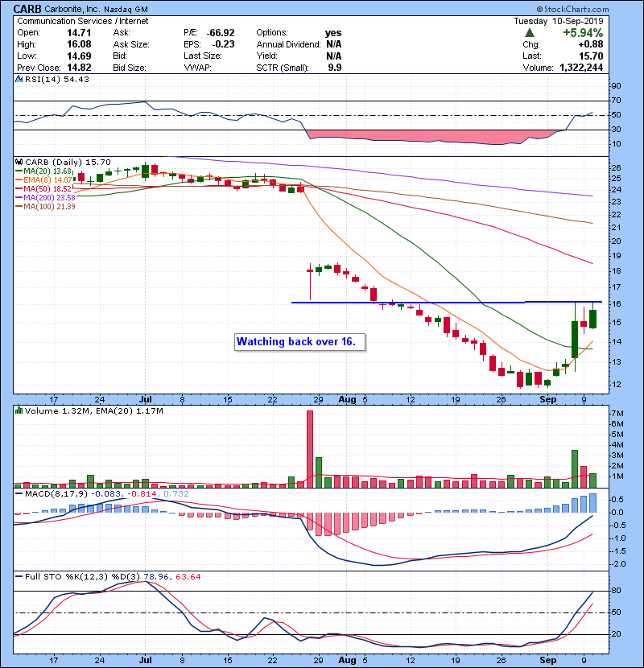
Task: Click the percent change +5.94%
Action: (583, 33)
